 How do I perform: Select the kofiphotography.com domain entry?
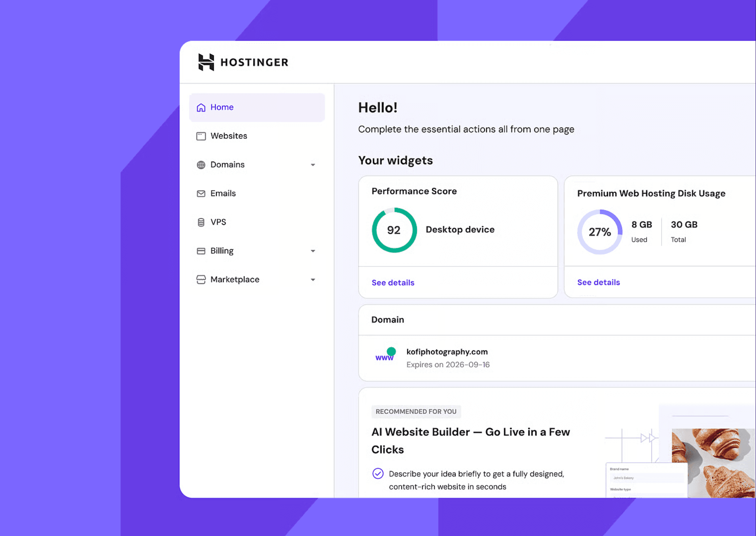tap(447, 352)
